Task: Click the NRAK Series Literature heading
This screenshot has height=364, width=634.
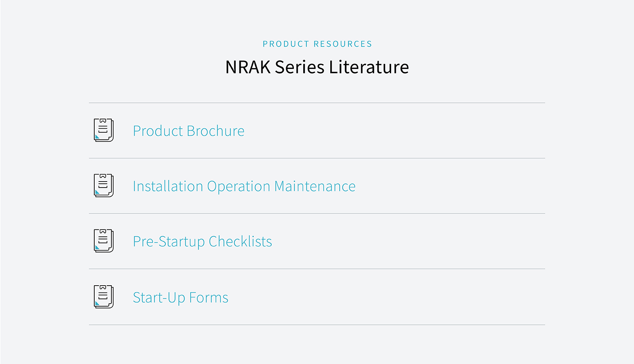Action: click(x=317, y=67)
